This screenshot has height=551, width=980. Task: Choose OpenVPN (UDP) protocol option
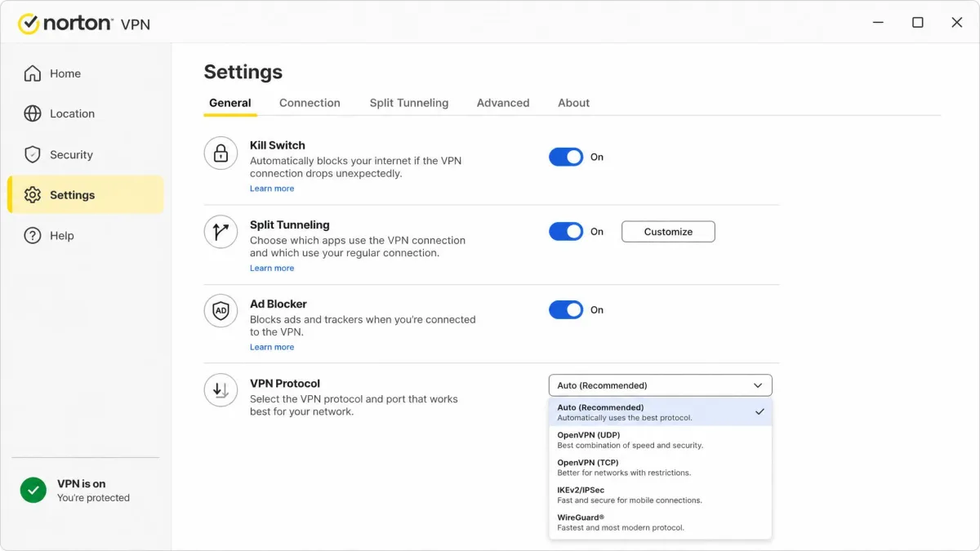click(x=661, y=440)
